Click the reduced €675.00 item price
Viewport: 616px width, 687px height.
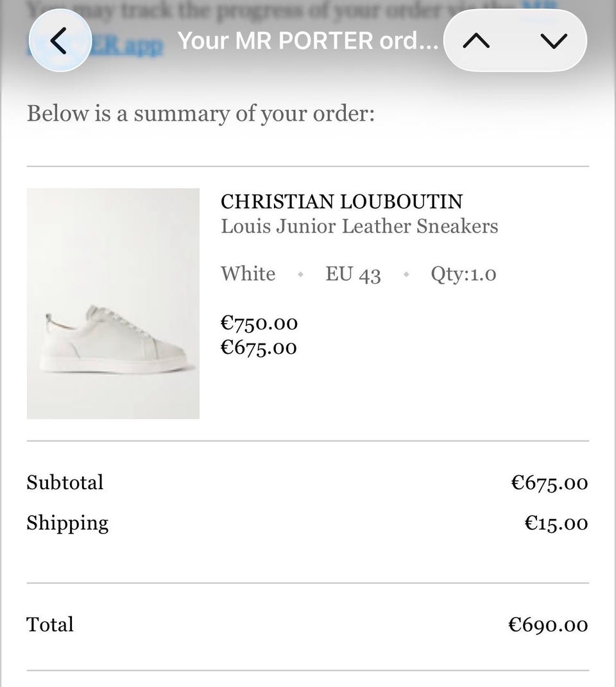259,348
